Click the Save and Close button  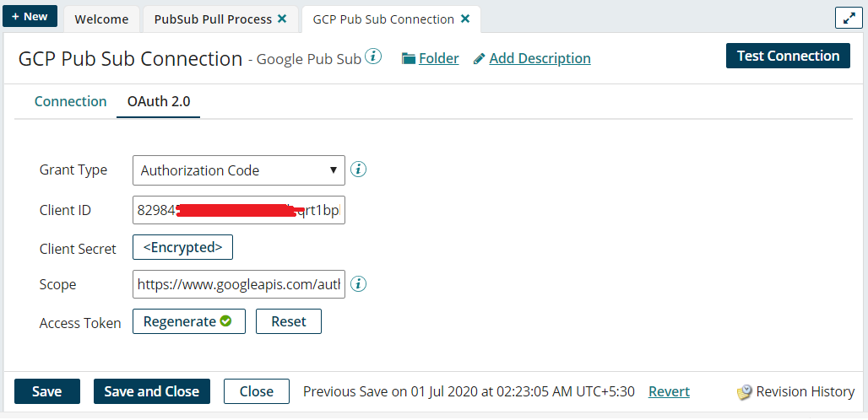click(151, 391)
